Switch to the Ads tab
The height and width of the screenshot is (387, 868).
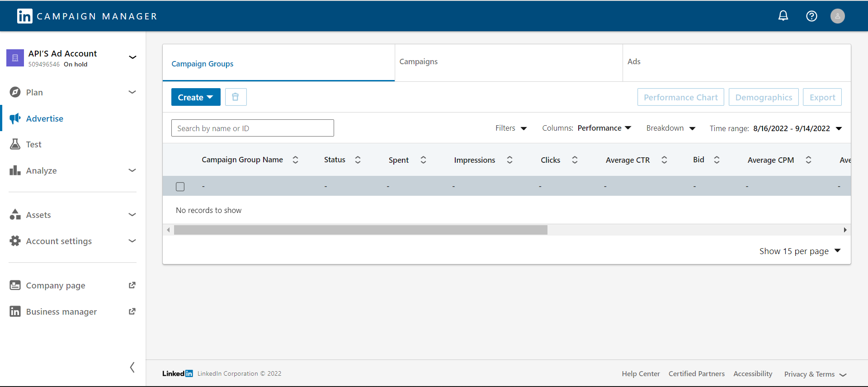coord(634,61)
